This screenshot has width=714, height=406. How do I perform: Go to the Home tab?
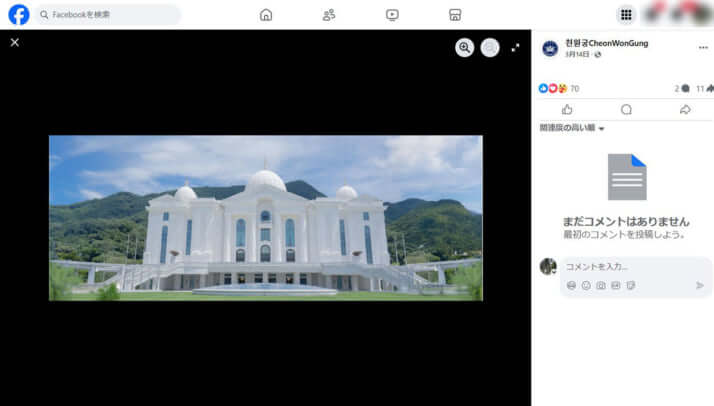pyautogui.click(x=265, y=15)
